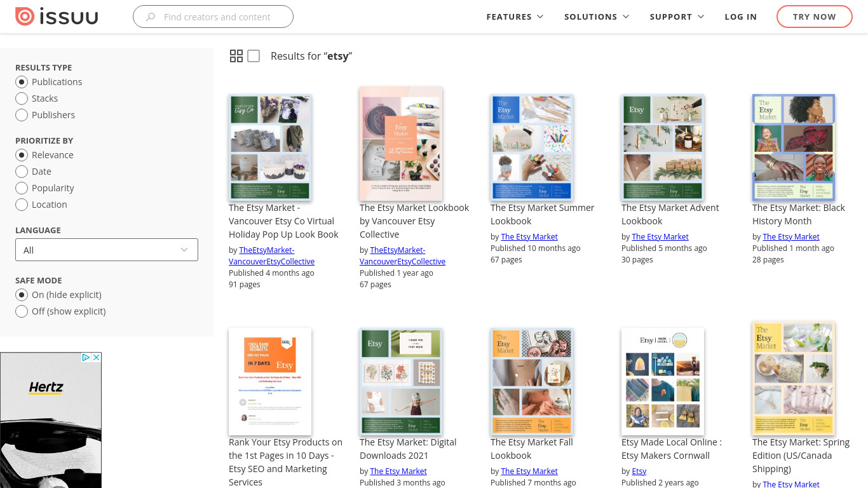Open Etsy Market Black History Month thumbnail
This screenshot has width=868, height=488.
(x=794, y=147)
